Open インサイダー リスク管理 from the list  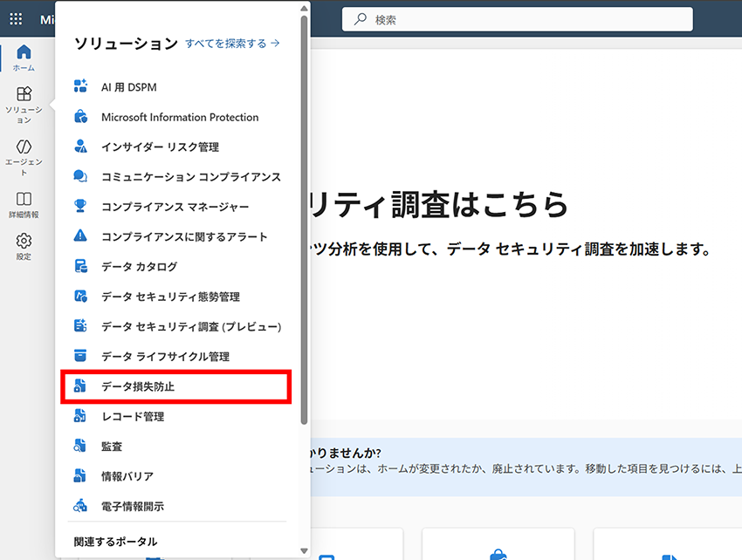[160, 147]
